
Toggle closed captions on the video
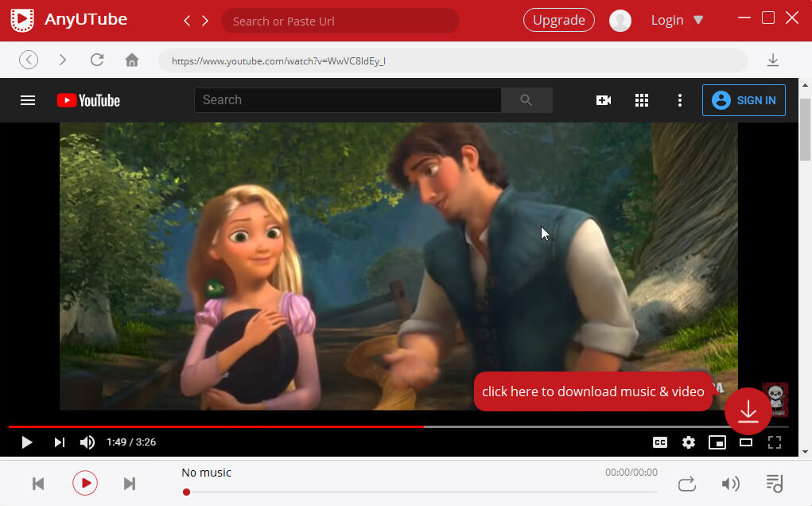click(660, 442)
